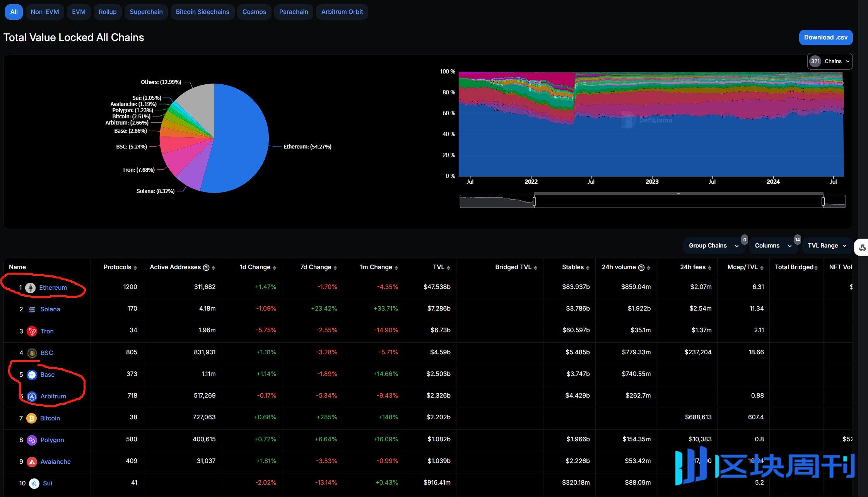
Task: Click the BSC logo icon
Action: tap(32, 353)
